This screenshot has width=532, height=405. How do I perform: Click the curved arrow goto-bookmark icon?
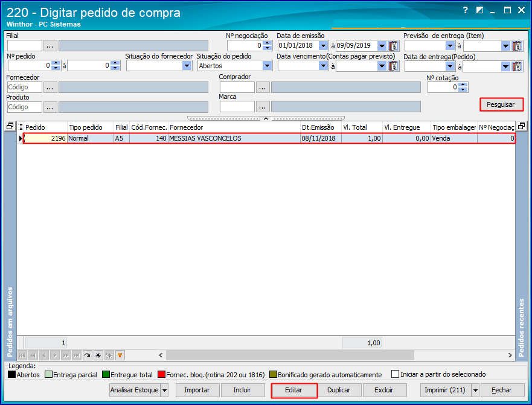point(87,355)
